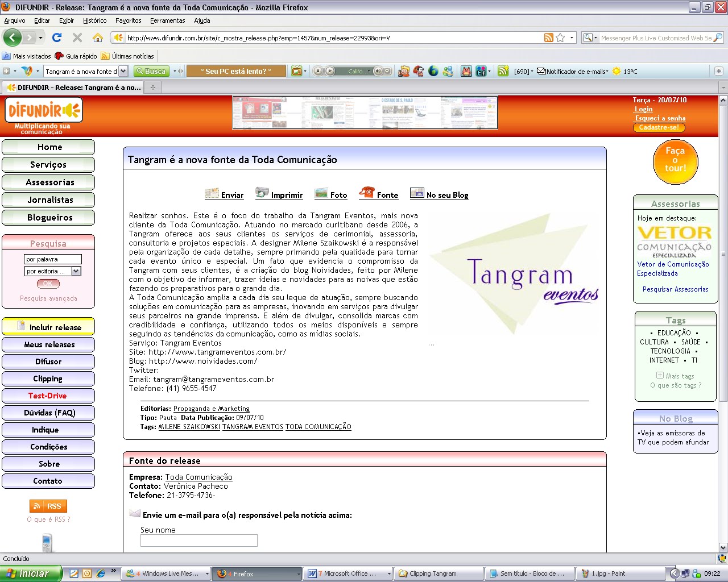The height and width of the screenshot is (582, 728).
Task: Click the Foto picture icon
Action: click(x=321, y=193)
